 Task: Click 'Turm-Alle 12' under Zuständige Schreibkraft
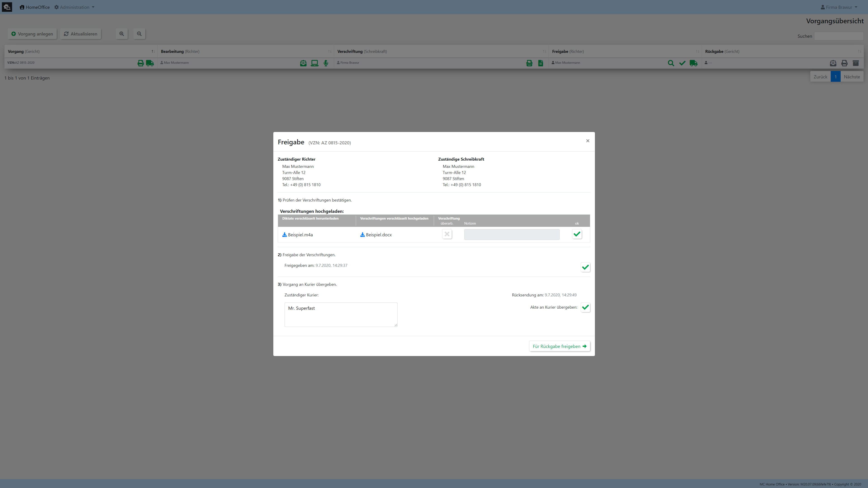[454, 173]
